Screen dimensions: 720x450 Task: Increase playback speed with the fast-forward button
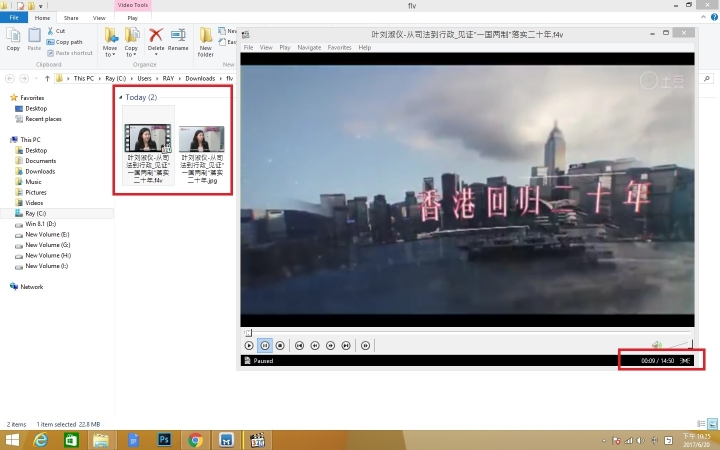(x=331, y=345)
